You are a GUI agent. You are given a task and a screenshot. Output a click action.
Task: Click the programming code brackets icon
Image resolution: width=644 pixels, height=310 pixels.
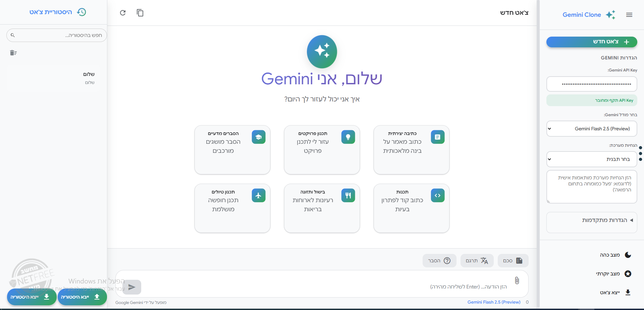(x=437, y=195)
